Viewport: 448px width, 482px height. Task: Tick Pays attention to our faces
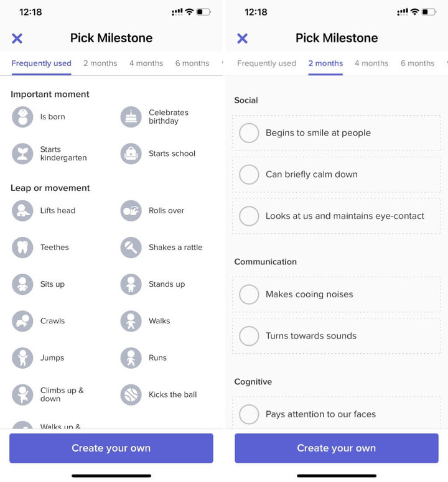click(249, 414)
